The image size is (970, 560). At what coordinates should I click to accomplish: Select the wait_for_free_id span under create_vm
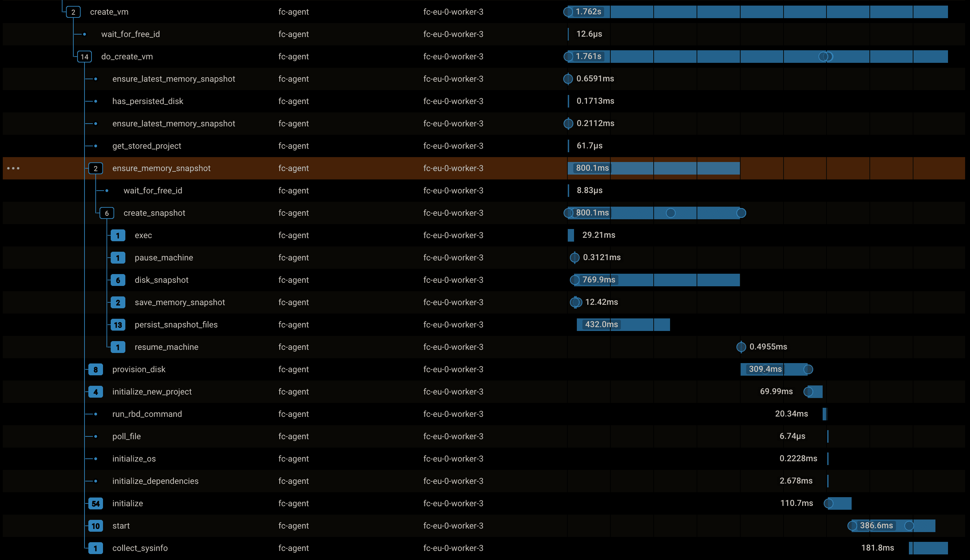484,34
